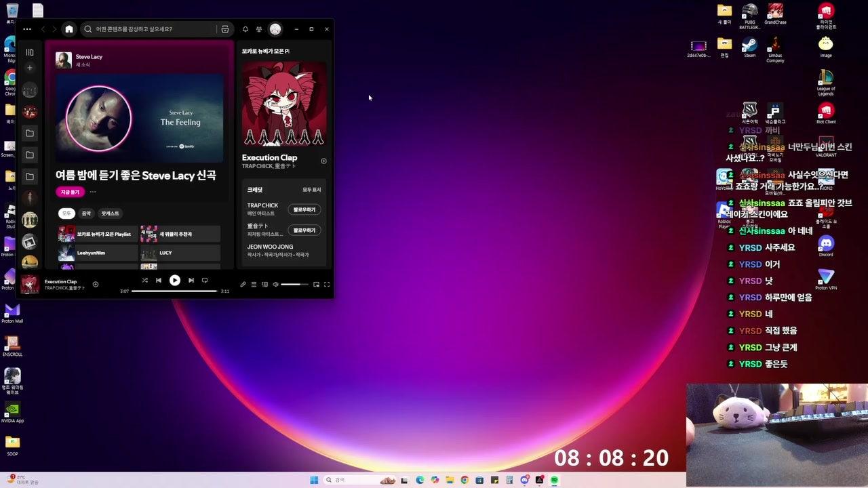The width and height of the screenshot is (868, 488).
Task: Navigate forward with the right arrow
Action: [x=54, y=29]
